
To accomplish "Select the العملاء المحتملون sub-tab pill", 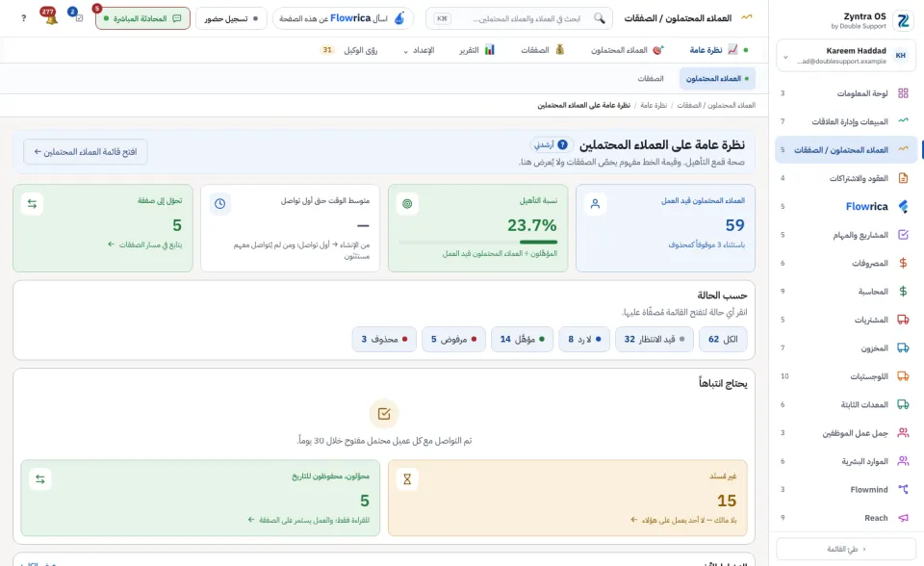I will 717,78.
